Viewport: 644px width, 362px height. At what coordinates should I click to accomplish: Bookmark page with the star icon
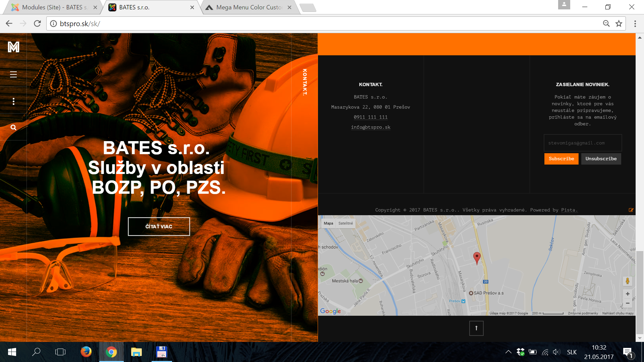pos(619,23)
